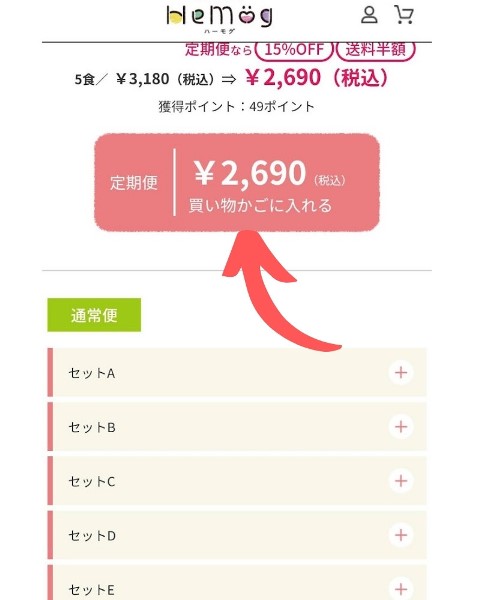Expand セットA with plus icon
Image resolution: width=480 pixels, height=600 pixels.
coord(401,372)
